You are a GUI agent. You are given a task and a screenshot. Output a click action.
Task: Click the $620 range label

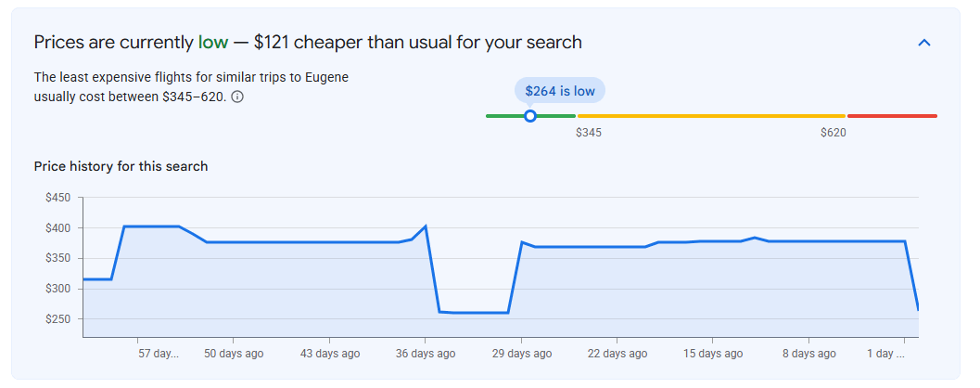click(834, 133)
